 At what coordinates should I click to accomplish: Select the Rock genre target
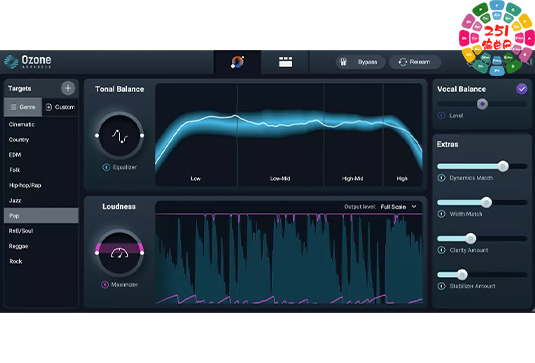[41, 261]
